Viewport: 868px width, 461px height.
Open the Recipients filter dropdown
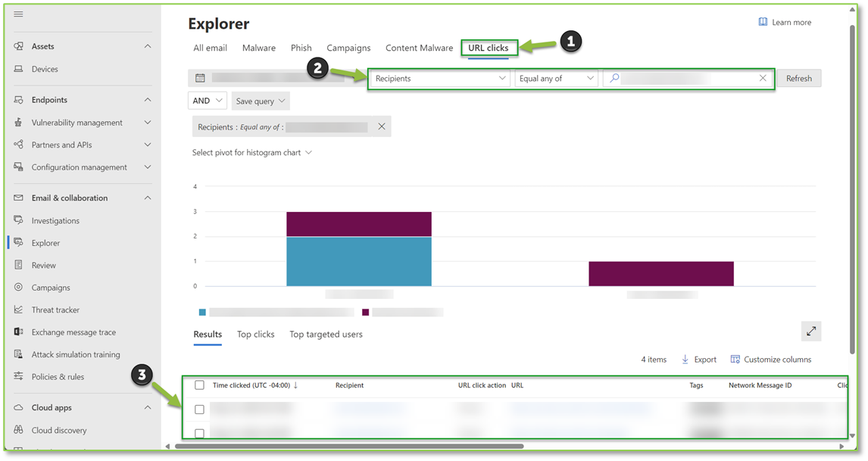point(440,79)
